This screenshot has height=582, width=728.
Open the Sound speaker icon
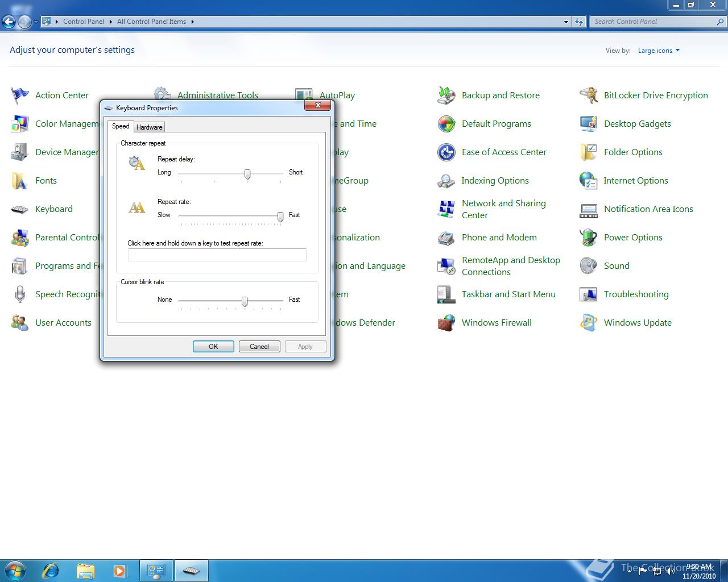tap(589, 266)
